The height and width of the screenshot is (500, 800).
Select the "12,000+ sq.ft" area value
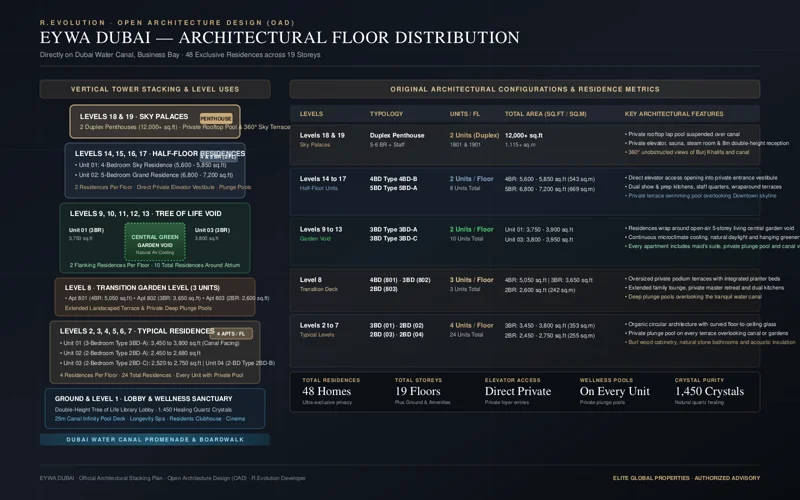523,136
